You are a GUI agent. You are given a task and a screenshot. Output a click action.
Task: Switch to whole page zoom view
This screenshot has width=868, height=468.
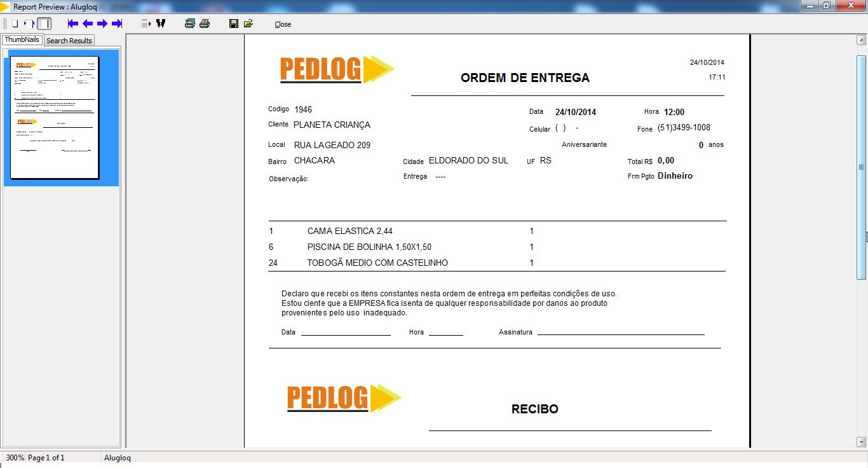(15, 24)
